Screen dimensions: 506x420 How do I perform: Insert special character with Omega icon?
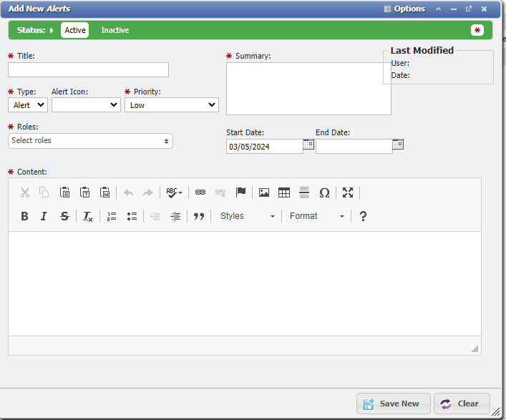[x=324, y=192]
